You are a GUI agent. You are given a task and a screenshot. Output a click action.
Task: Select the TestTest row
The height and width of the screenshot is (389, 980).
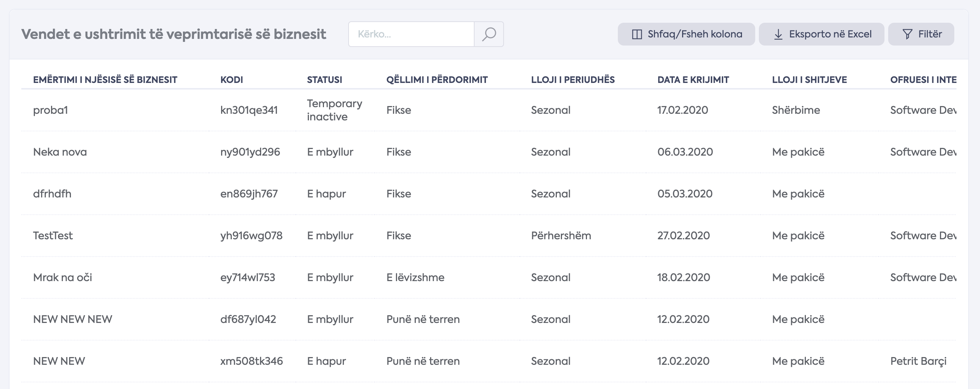pos(489,236)
